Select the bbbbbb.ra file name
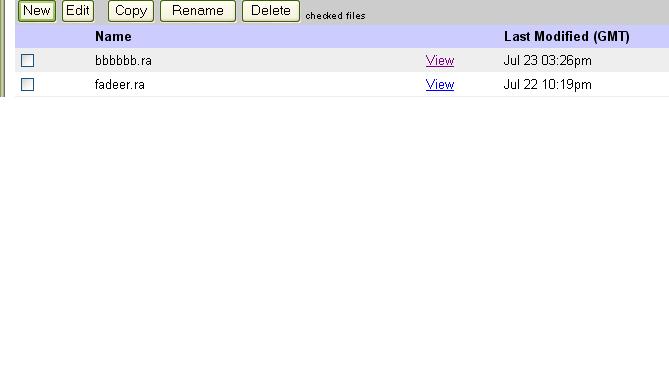The width and height of the screenshot is (669, 384). (123, 61)
